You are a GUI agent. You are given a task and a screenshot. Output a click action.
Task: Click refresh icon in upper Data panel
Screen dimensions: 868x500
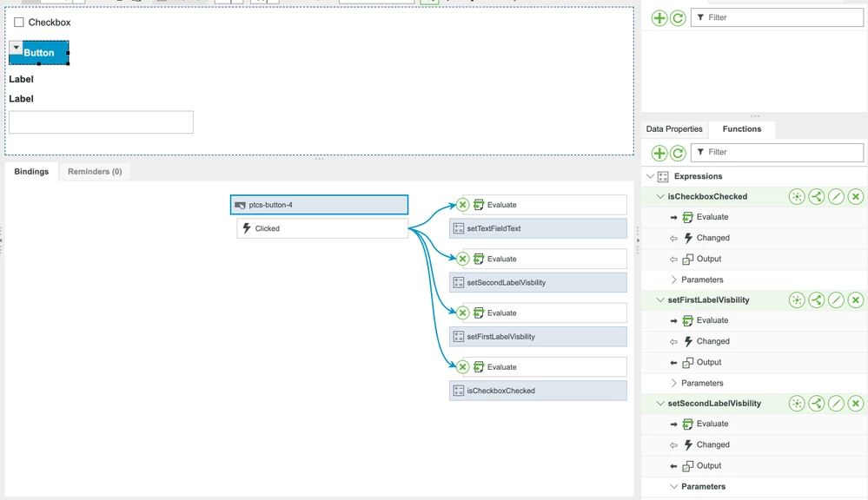[x=678, y=18]
